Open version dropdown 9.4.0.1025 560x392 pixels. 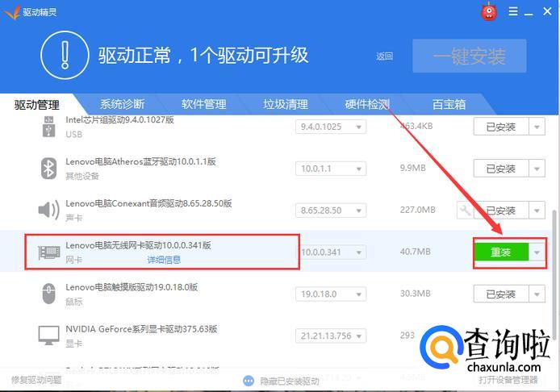pos(331,127)
